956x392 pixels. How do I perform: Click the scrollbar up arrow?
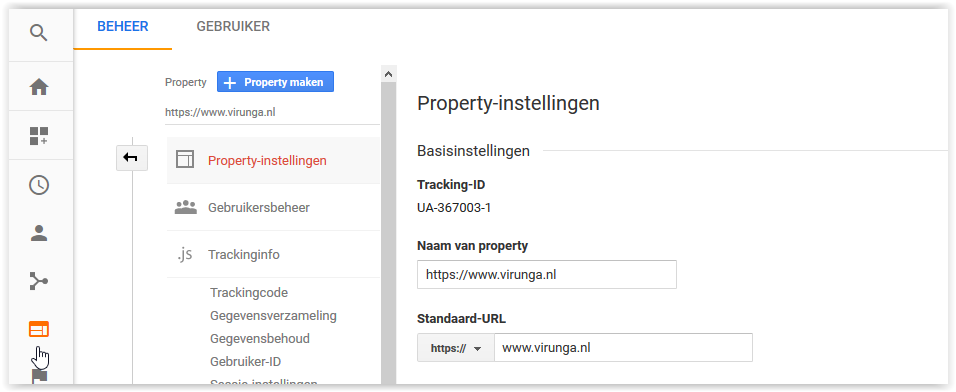pos(388,74)
